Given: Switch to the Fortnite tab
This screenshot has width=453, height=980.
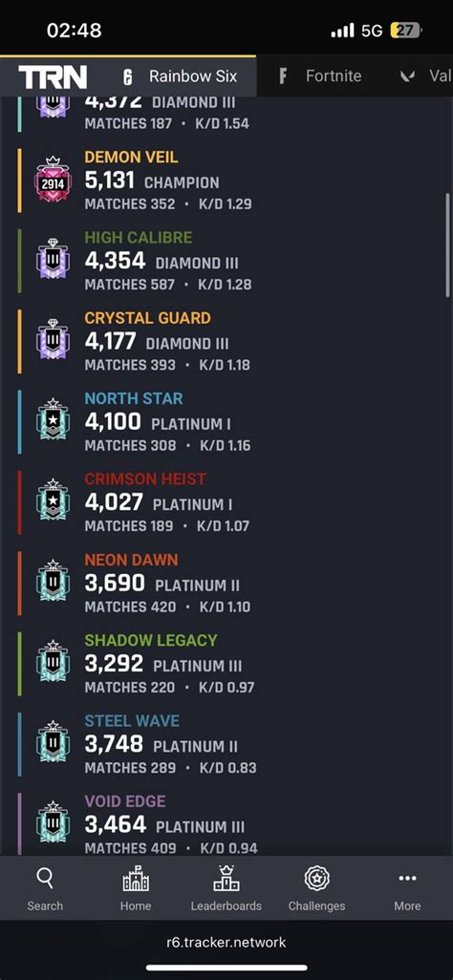Looking at the screenshot, I should pos(320,76).
